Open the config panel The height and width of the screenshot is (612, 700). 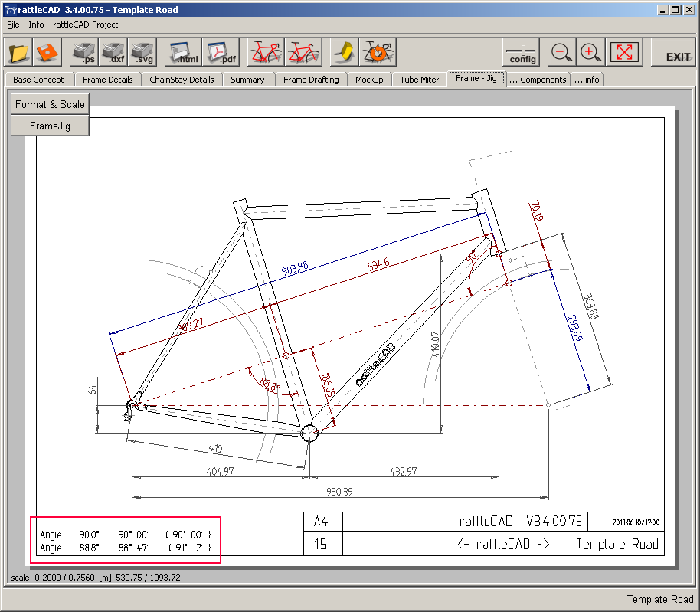coord(522,52)
